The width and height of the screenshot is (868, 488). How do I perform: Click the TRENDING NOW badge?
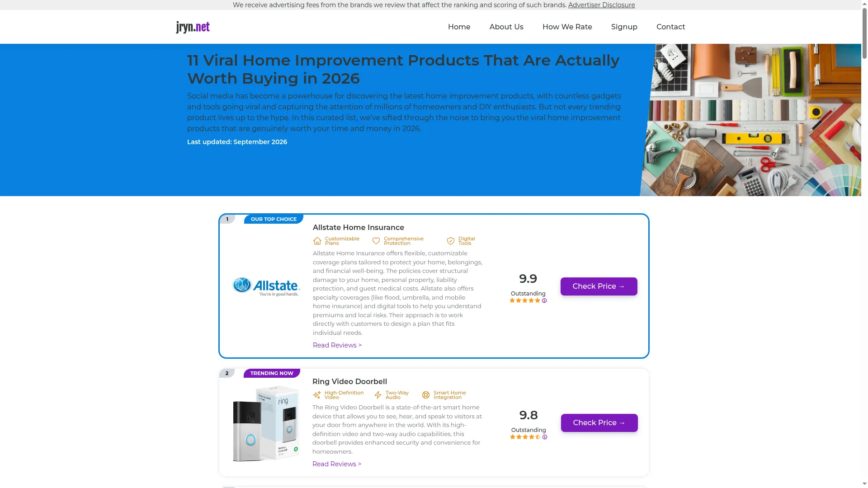pos(272,373)
